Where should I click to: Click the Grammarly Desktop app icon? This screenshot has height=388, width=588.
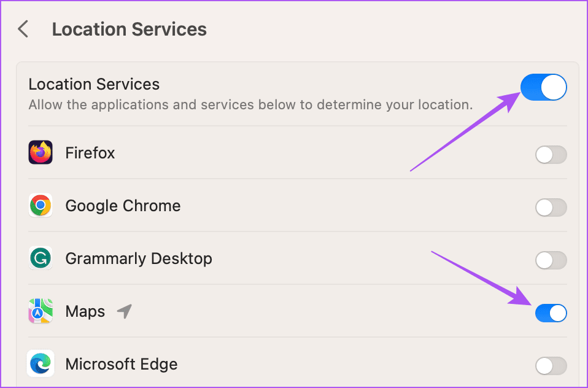point(41,258)
